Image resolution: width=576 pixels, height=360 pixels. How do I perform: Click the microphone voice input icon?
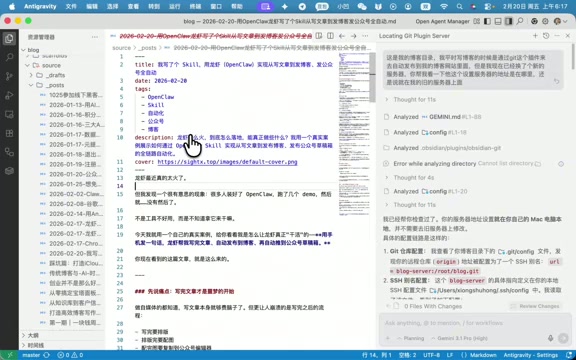click(550, 338)
